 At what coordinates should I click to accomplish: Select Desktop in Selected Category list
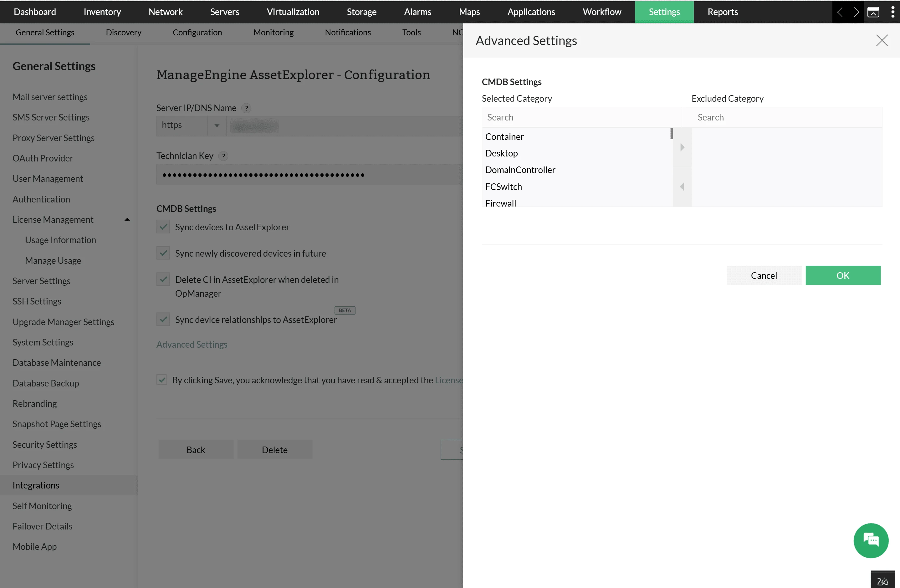click(x=577, y=153)
